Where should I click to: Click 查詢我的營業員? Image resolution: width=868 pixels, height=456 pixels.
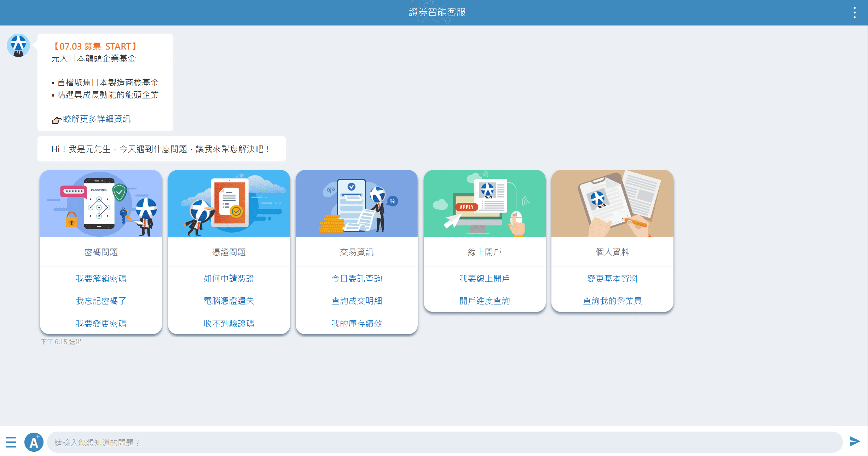(612, 301)
